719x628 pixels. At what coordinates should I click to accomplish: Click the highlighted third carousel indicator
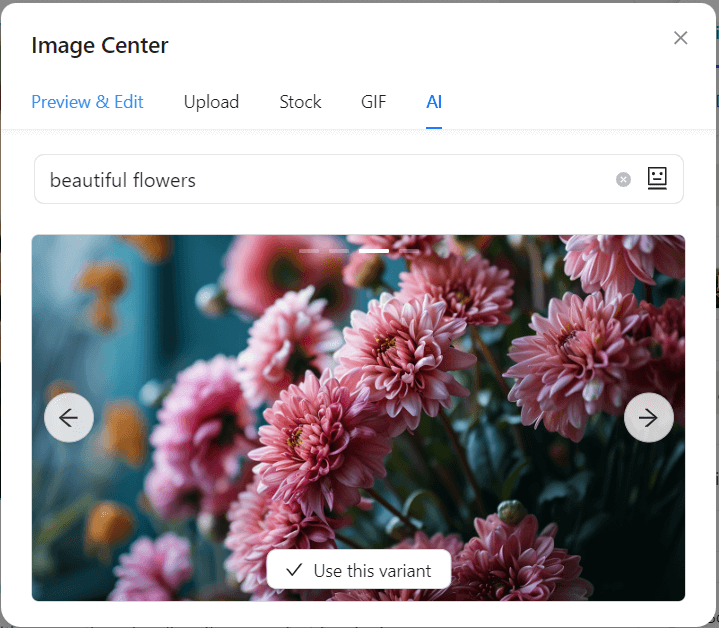(374, 251)
